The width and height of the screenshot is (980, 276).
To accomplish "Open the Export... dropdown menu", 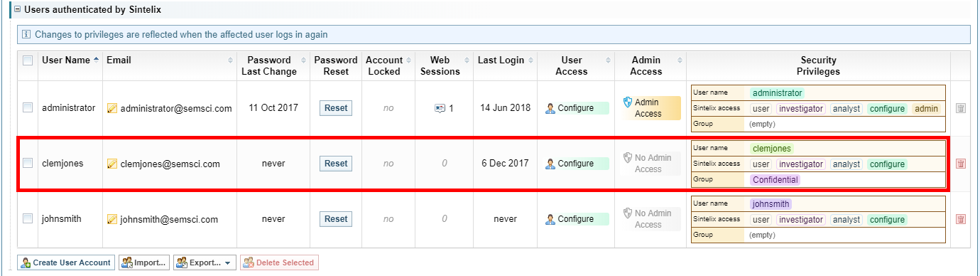I will point(205,262).
